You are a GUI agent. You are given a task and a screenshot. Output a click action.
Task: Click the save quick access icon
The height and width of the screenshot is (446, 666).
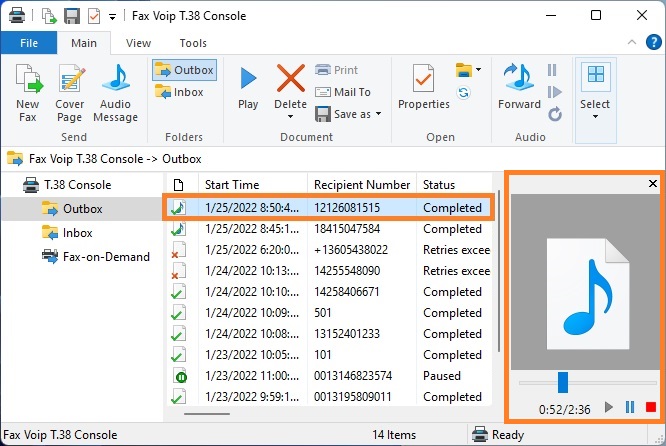72,16
